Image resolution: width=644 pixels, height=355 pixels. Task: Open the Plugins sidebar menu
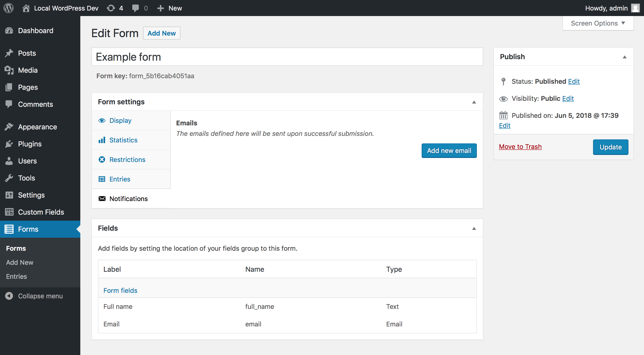pyautogui.click(x=30, y=144)
